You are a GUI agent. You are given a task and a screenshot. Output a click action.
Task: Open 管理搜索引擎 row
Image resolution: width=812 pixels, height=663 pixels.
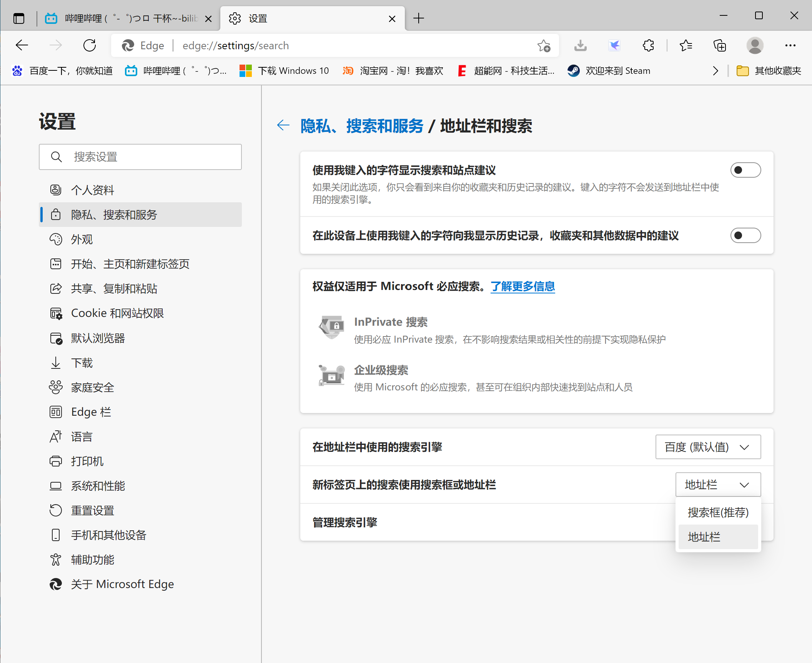click(x=536, y=522)
